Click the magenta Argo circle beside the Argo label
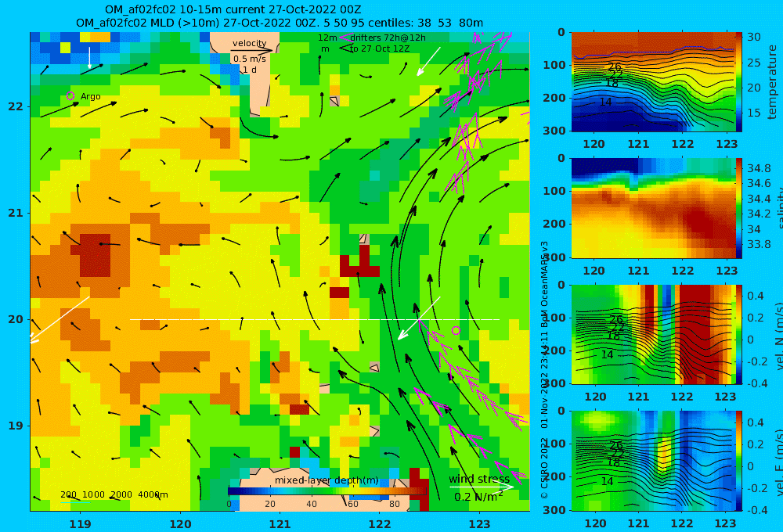Image resolution: width=783 pixels, height=532 pixels. (x=70, y=95)
